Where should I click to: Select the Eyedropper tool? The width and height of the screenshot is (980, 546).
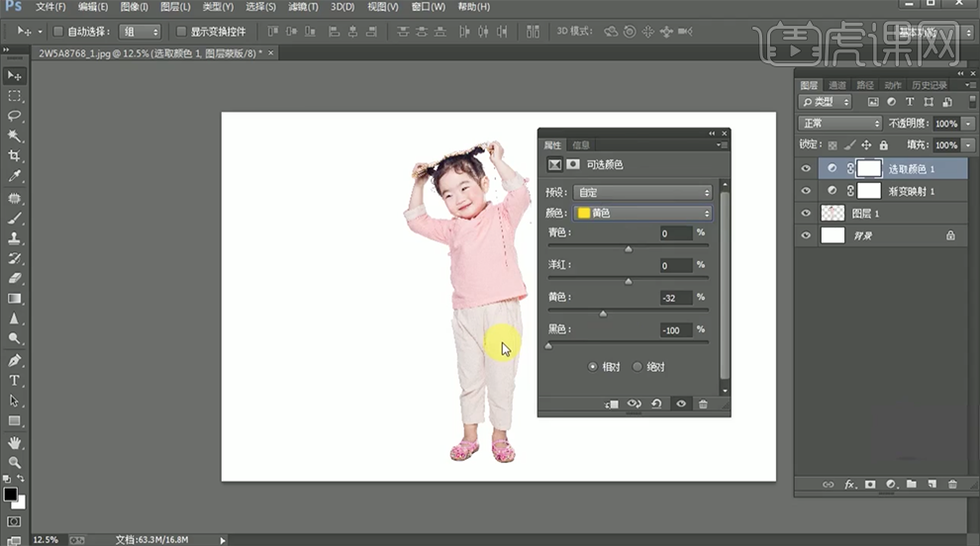(15, 176)
